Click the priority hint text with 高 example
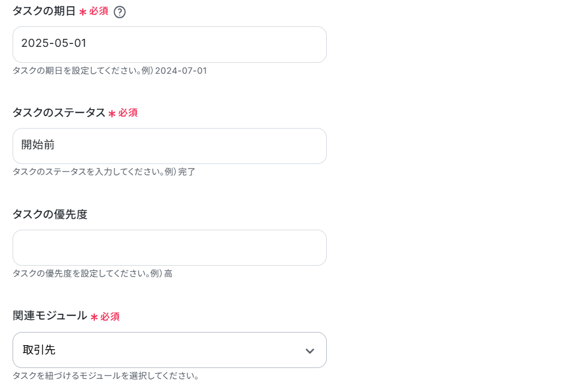561x392 pixels. (x=93, y=274)
